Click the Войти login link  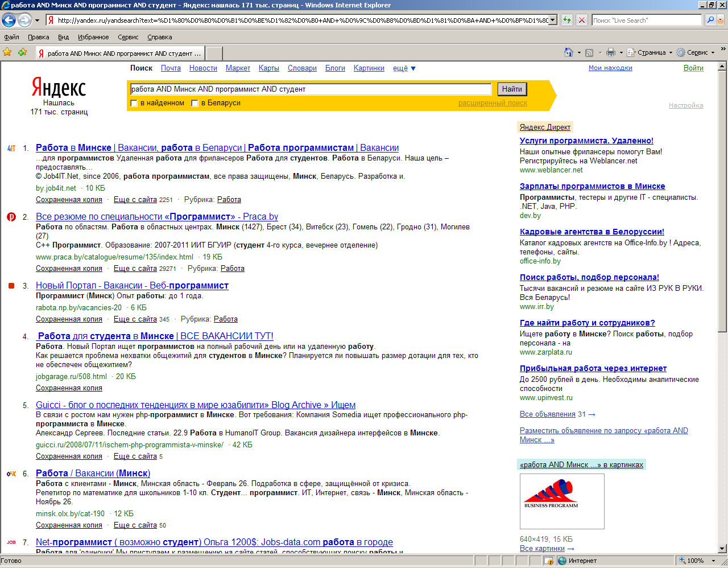pyautogui.click(x=693, y=68)
